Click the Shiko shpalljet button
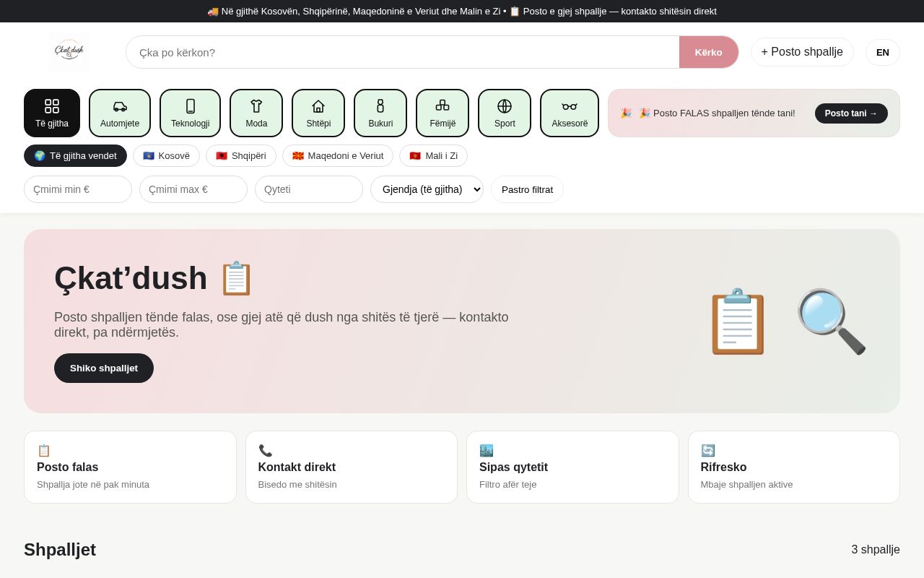The image size is (924, 578). click(104, 368)
